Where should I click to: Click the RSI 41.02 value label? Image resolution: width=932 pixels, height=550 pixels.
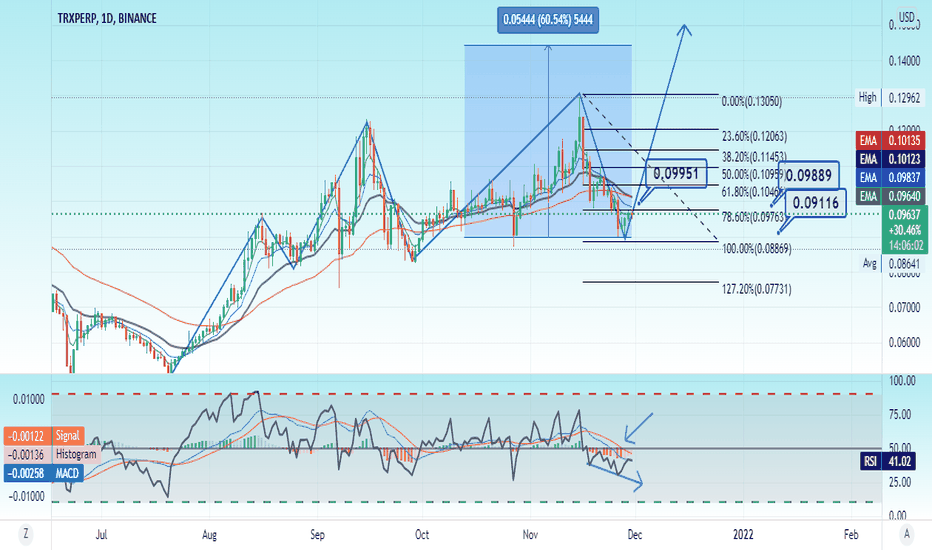tap(889, 461)
